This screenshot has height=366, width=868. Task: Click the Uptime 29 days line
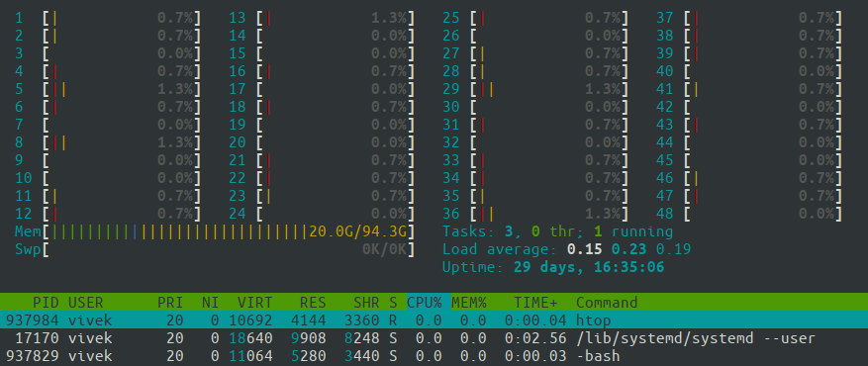click(553, 268)
